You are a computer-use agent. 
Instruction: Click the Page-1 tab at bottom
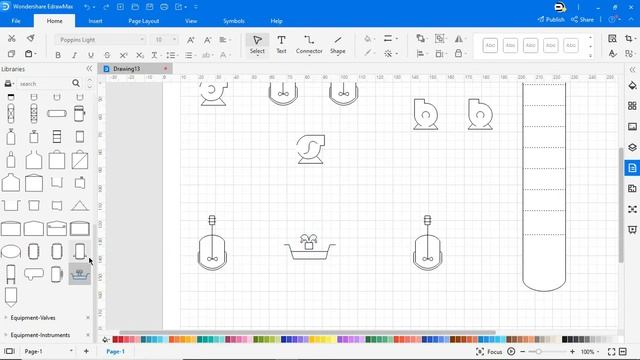116,351
